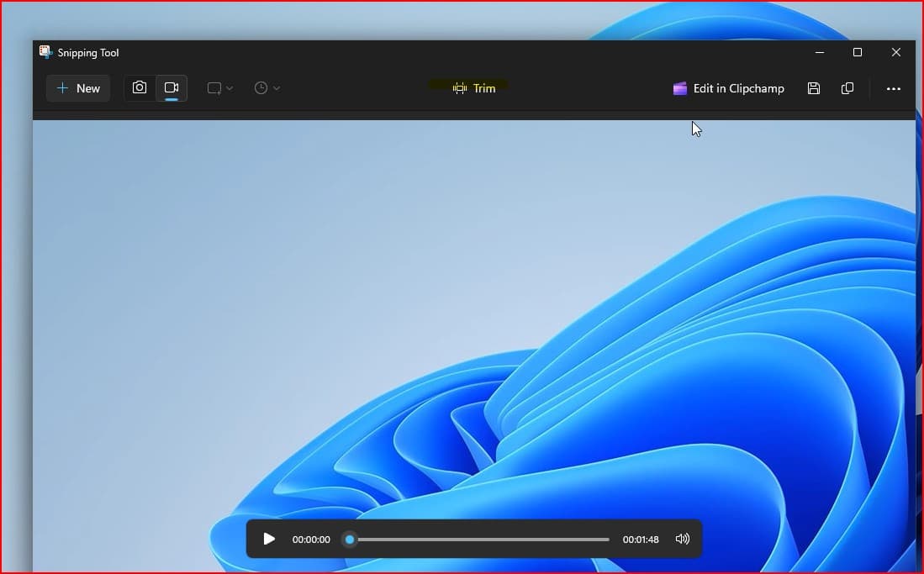Copy the recording using the copy icon
The height and width of the screenshot is (574, 924).
847,87
